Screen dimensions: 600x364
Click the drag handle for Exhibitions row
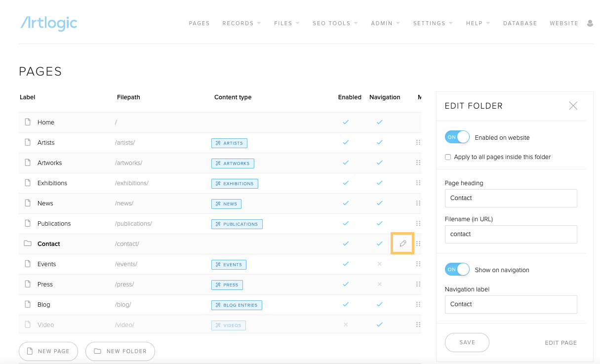[x=418, y=183]
